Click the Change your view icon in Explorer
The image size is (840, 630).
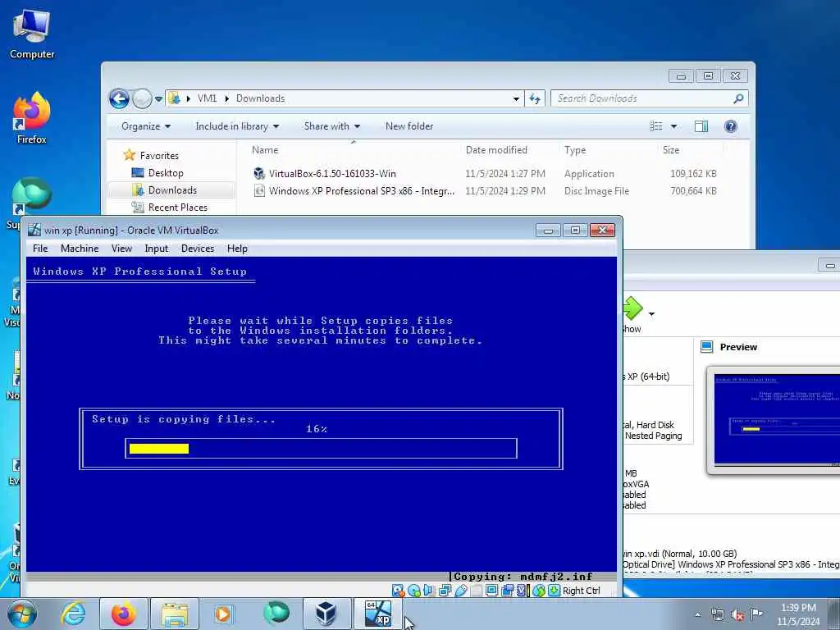pos(656,126)
